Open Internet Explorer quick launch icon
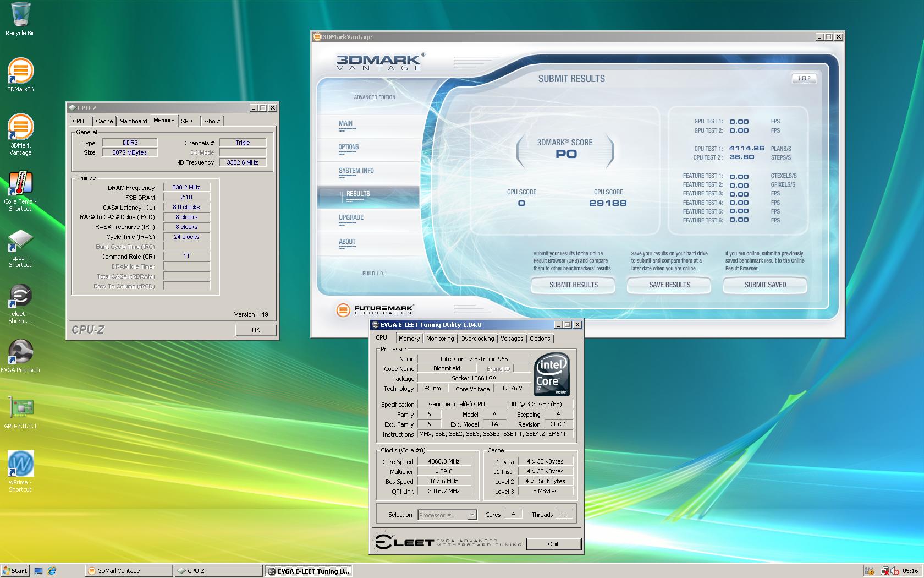Viewport: 924px width, 578px height. [x=52, y=571]
